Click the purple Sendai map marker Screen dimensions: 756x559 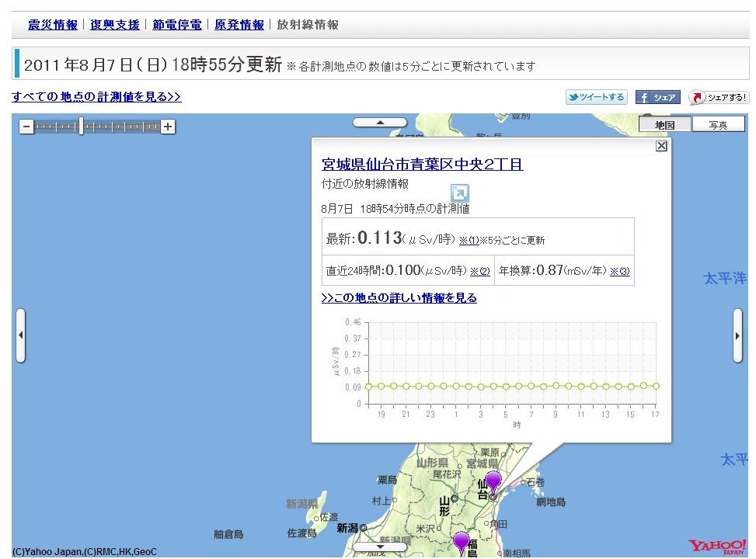pos(493,481)
